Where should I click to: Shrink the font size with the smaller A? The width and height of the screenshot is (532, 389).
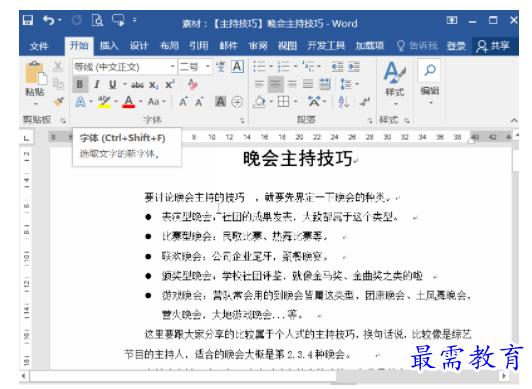(199, 101)
